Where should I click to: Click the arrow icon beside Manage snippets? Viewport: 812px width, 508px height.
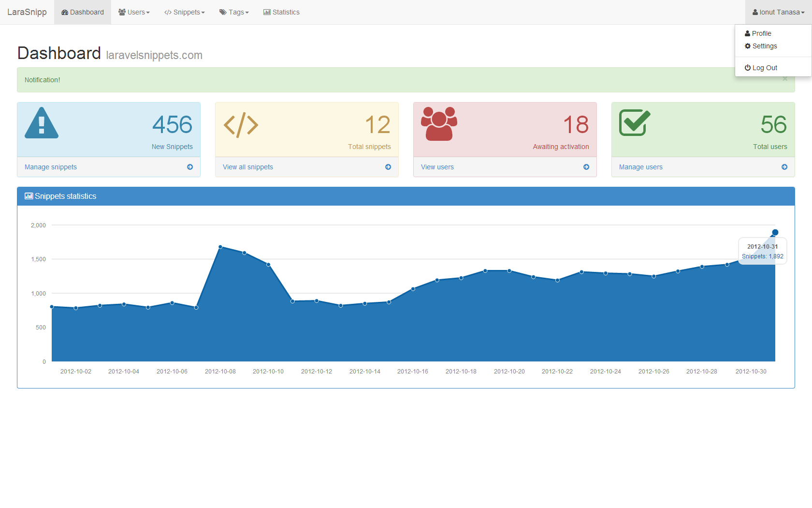pyautogui.click(x=190, y=167)
